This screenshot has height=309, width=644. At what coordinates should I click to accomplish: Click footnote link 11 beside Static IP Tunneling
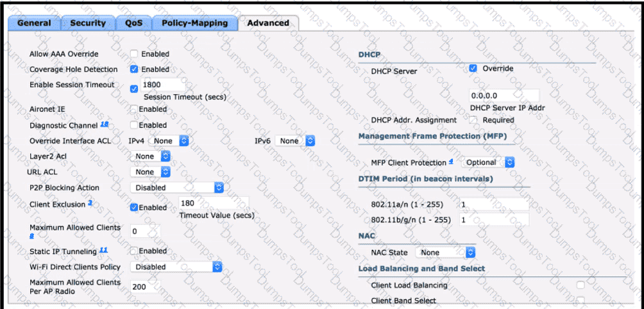click(103, 251)
